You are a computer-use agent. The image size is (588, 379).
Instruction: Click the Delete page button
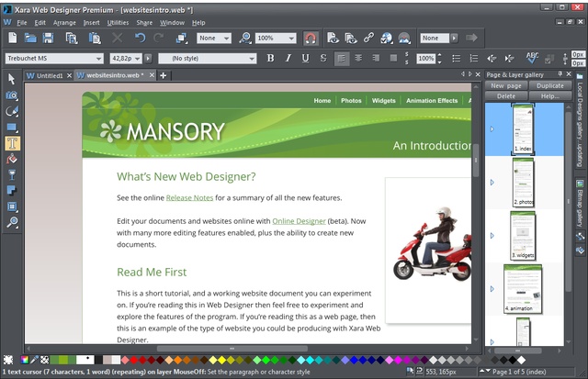click(x=506, y=96)
